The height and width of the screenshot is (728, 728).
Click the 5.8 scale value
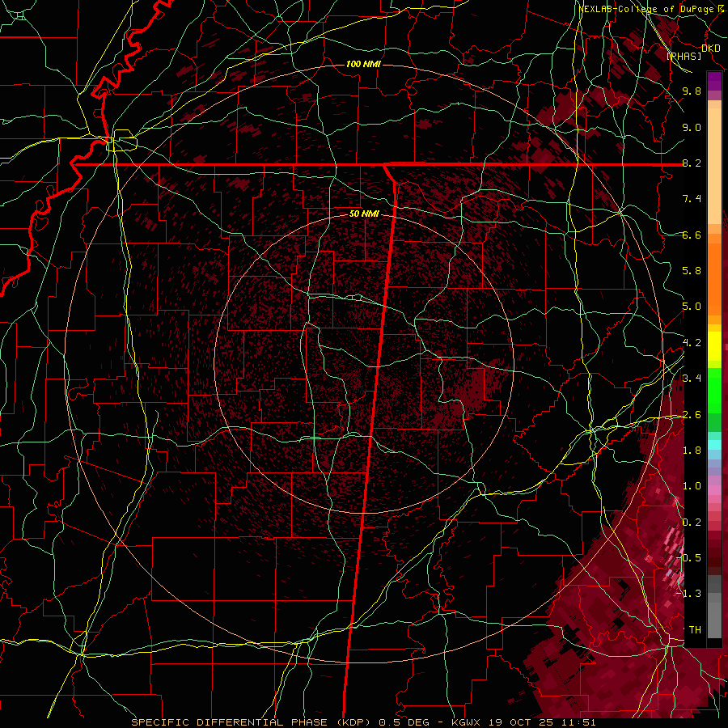(x=692, y=271)
